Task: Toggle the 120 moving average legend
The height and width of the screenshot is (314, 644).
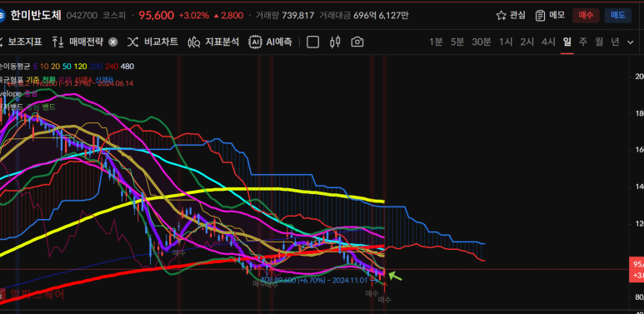Action: (80, 67)
